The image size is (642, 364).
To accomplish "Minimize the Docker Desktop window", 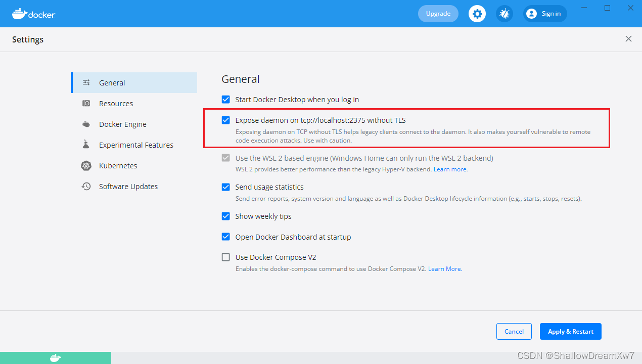I will 584,8.
